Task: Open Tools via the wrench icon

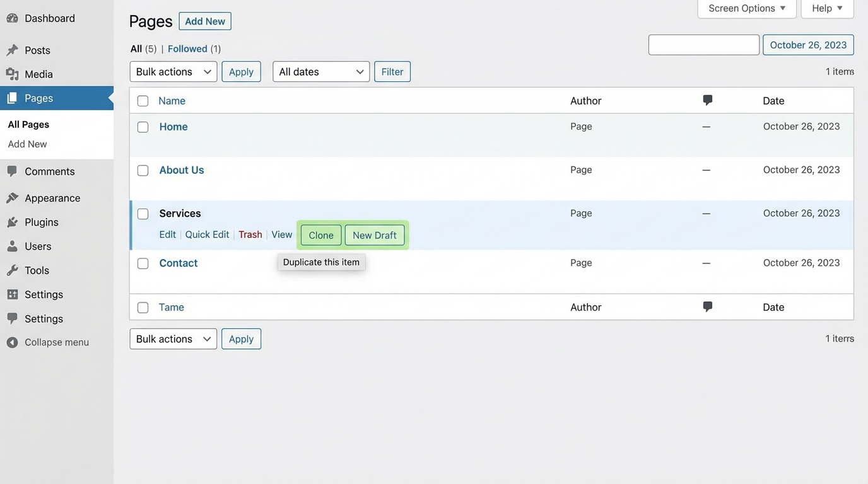Action: 13,270
